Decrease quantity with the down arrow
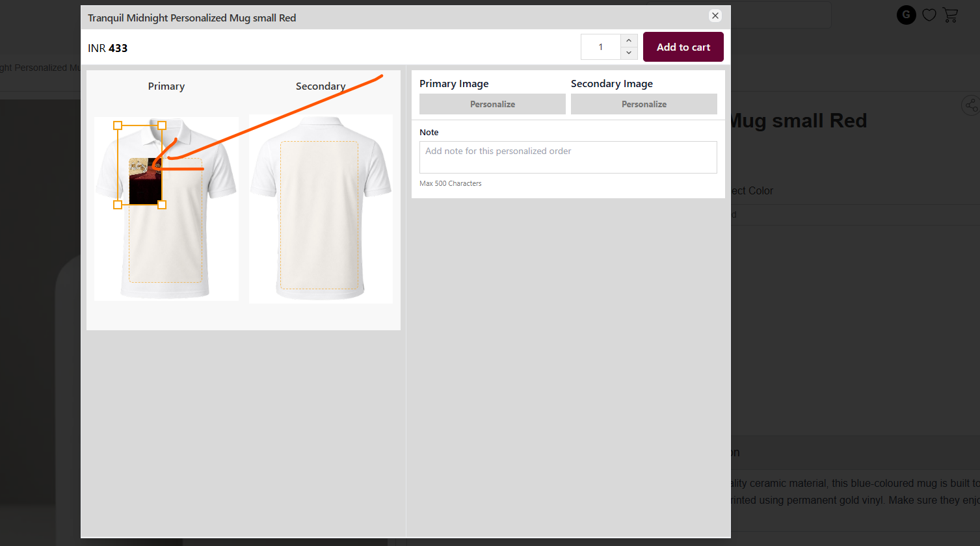The image size is (980, 546). [629, 53]
